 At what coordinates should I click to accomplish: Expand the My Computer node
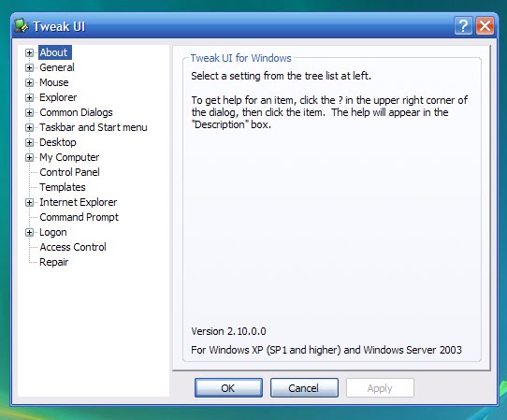pos(29,157)
